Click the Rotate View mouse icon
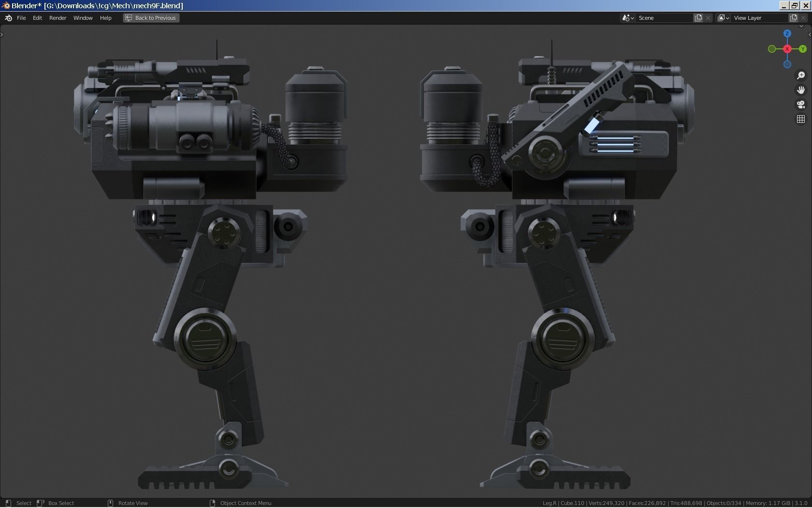 [x=110, y=503]
